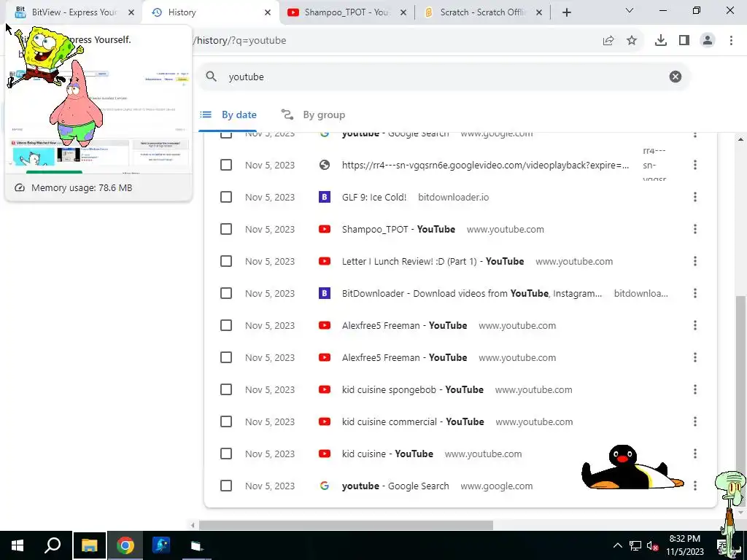
Task: Switch to the Scratch Offline tab
Action: click(x=482, y=12)
